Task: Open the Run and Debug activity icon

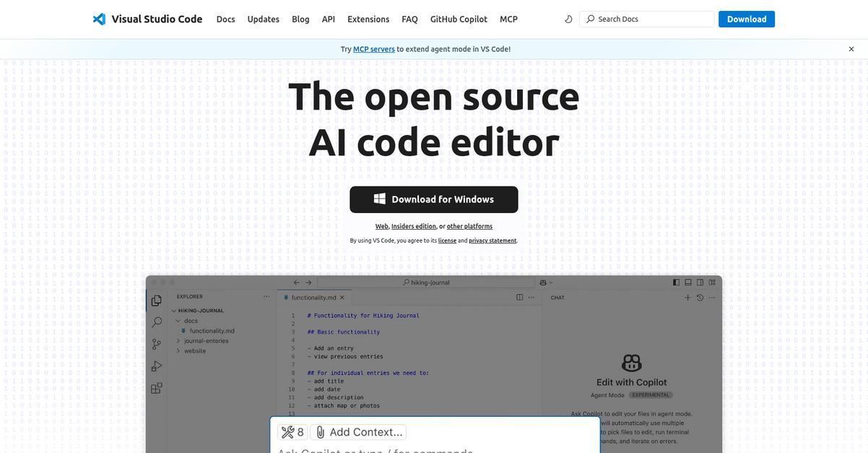Action: (157, 366)
